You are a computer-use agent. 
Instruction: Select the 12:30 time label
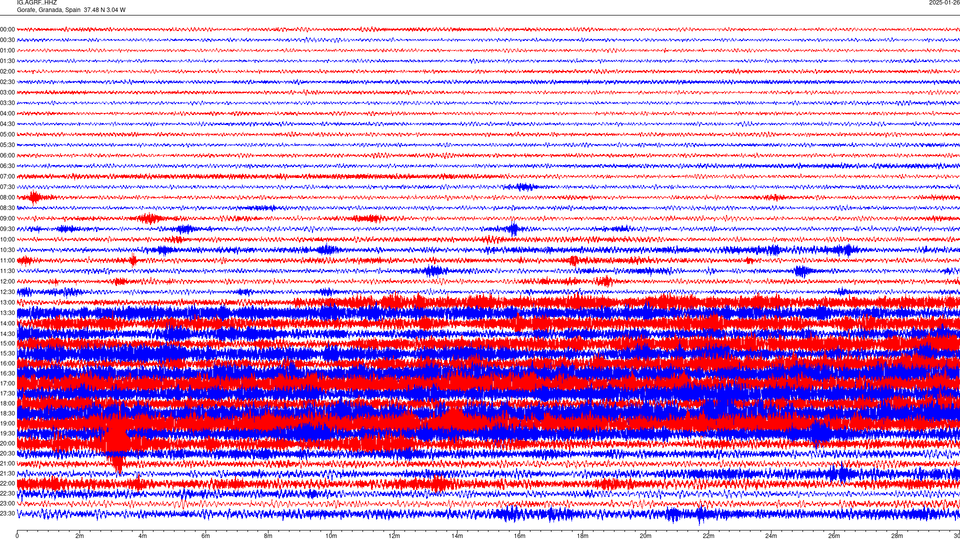(x=7, y=292)
